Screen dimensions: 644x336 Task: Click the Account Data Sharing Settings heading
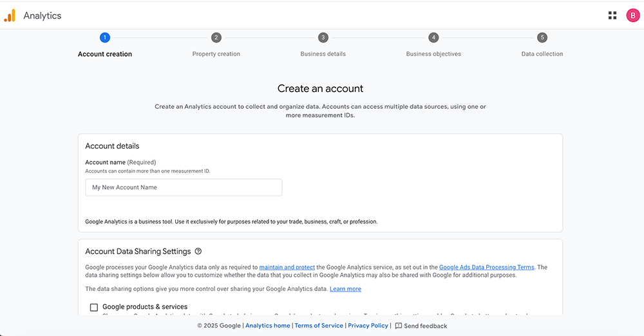(138, 252)
